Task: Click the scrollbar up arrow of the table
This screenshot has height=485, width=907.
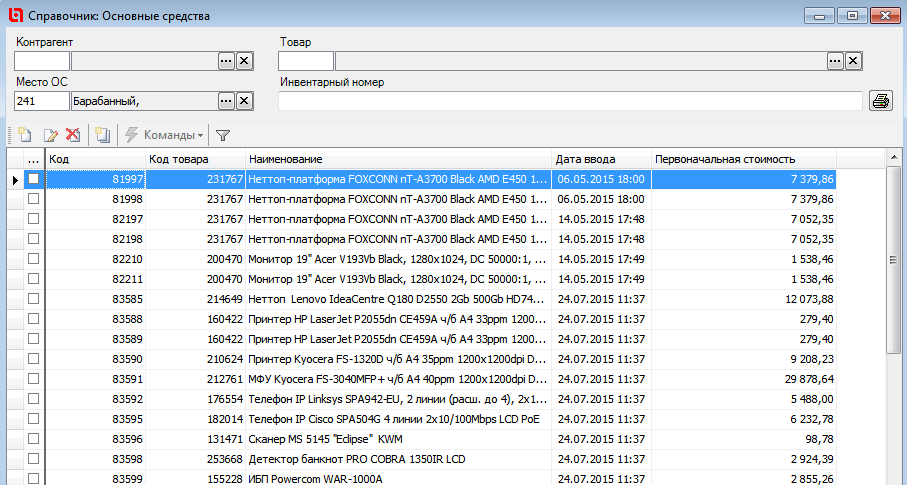Action: 893,157
